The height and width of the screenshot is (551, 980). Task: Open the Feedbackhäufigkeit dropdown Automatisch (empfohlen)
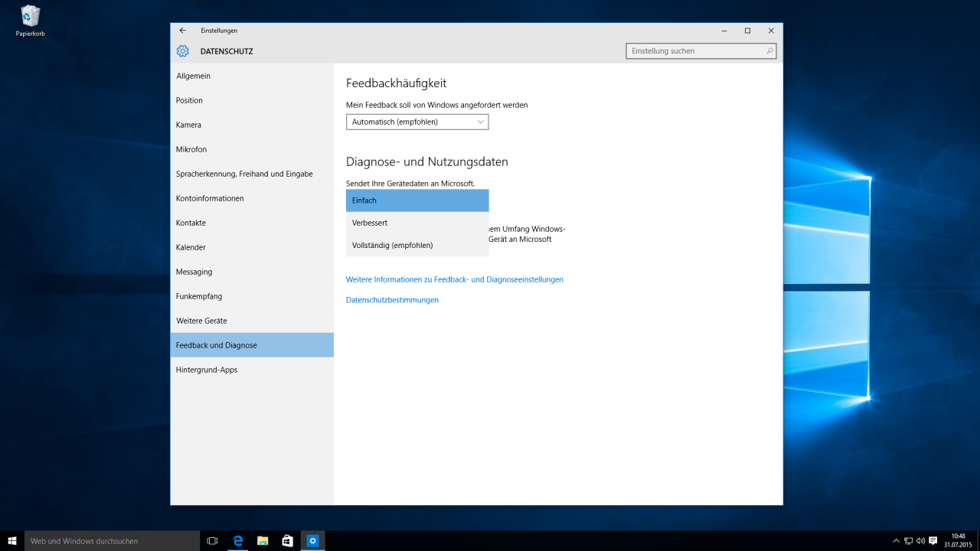click(417, 122)
